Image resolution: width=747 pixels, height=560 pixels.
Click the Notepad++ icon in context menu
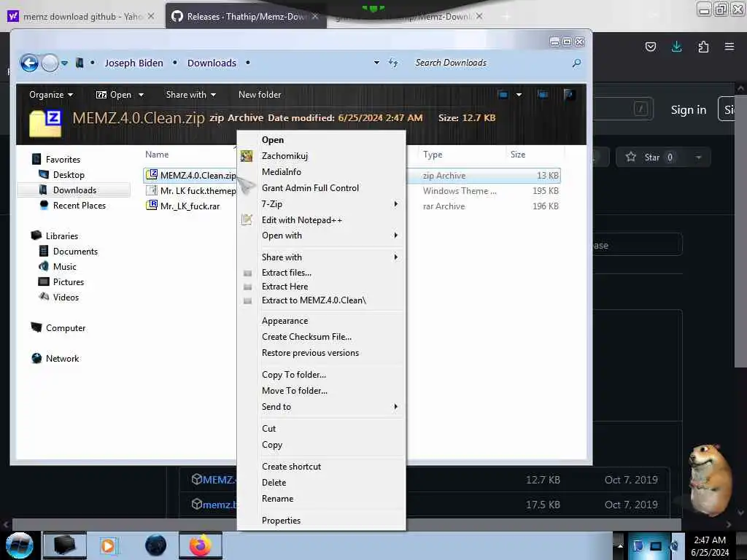[247, 219]
